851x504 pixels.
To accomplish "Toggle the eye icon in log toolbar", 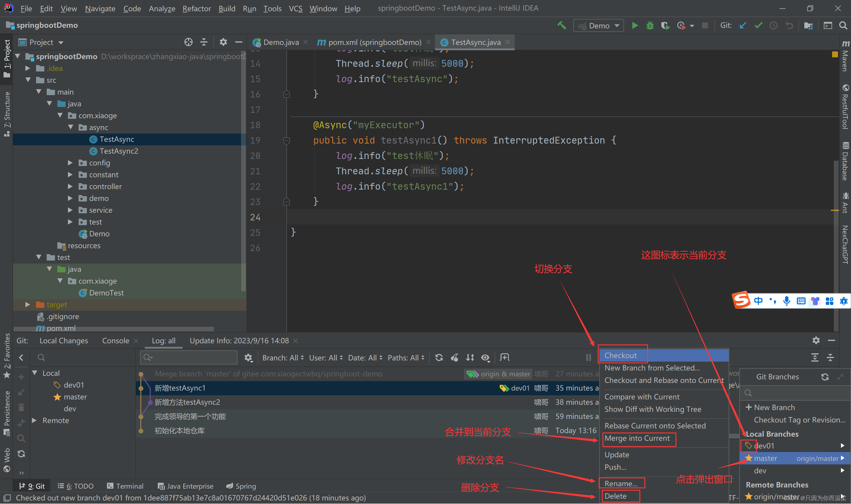I will (x=485, y=358).
